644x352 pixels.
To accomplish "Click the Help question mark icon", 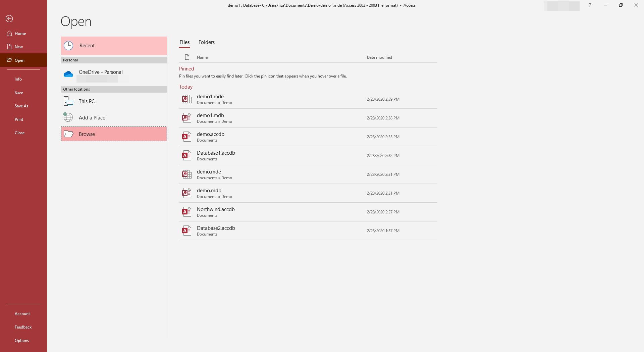I will (590, 5).
